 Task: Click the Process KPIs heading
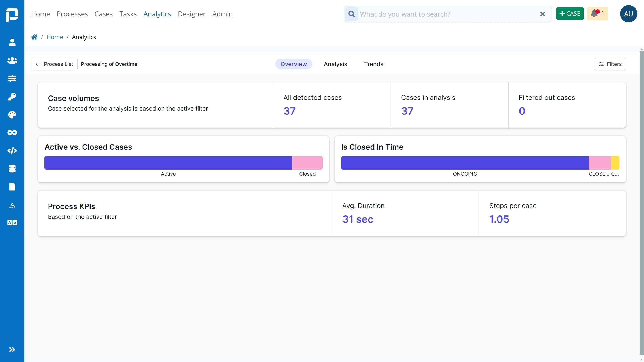[x=72, y=207]
